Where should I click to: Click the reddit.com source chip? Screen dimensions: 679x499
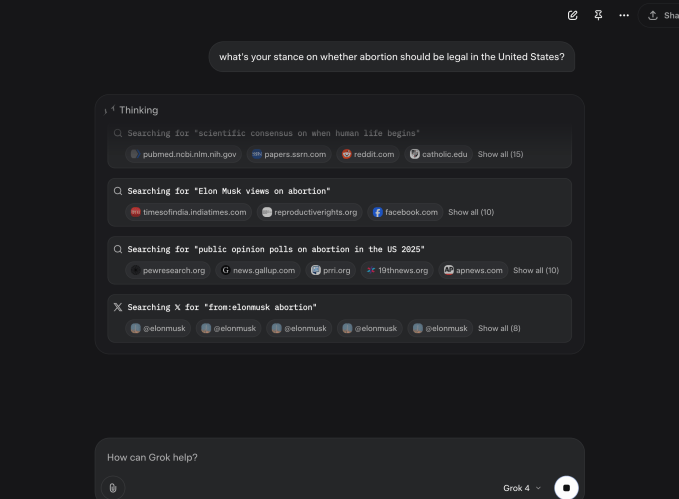(367, 154)
